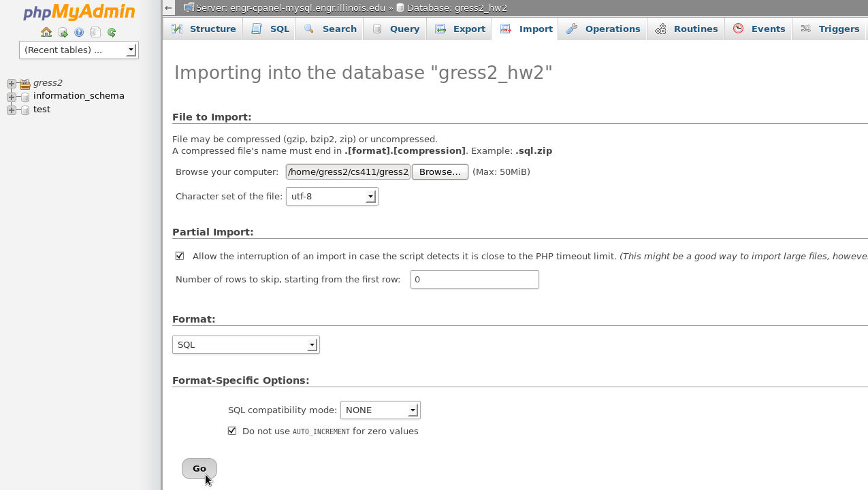
Task: Click the Home icon in the sidebar
Action: (46, 32)
